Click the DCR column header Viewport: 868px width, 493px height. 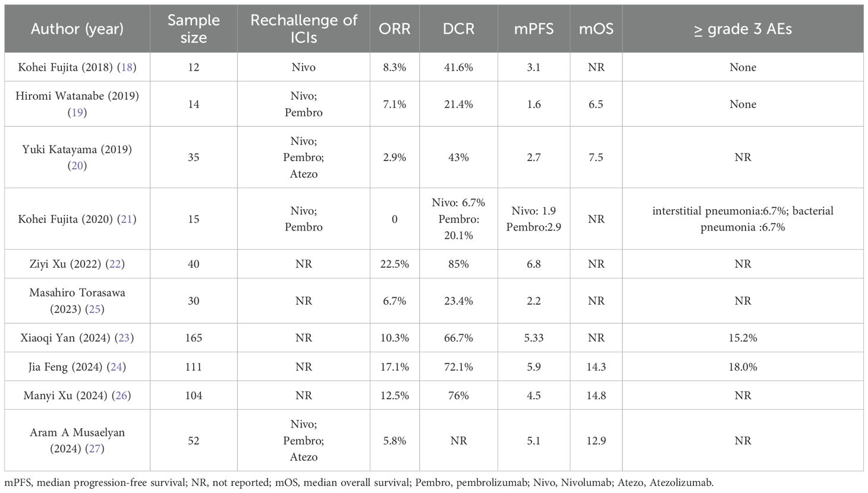click(458, 29)
